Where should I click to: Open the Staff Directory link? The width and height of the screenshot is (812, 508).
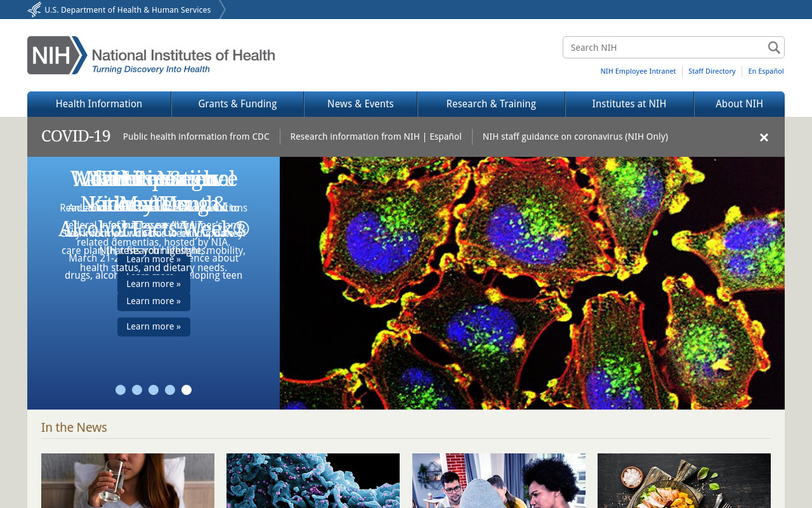pyautogui.click(x=712, y=71)
